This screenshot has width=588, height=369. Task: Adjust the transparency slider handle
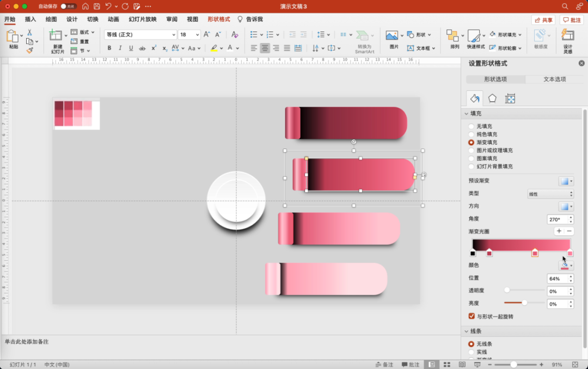click(x=507, y=290)
